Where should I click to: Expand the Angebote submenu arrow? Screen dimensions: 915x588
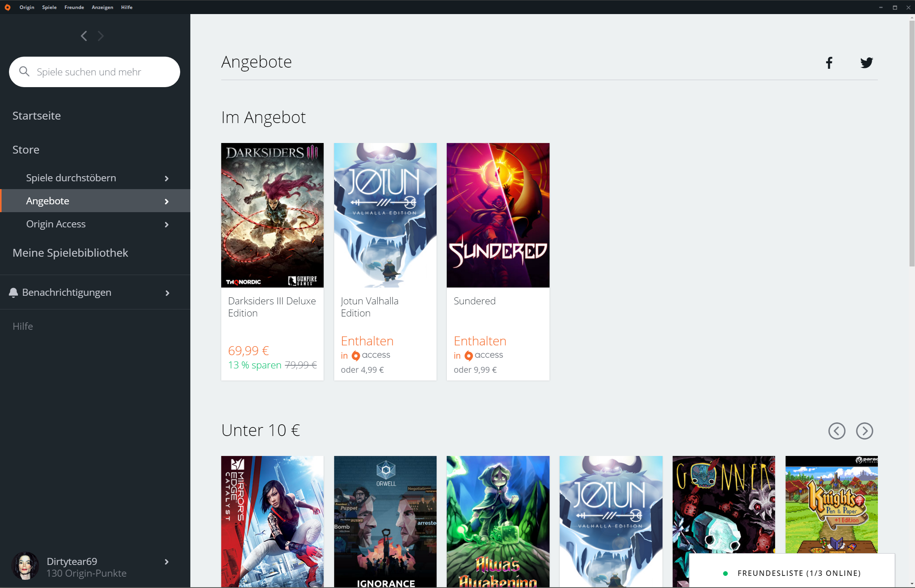point(167,202)
